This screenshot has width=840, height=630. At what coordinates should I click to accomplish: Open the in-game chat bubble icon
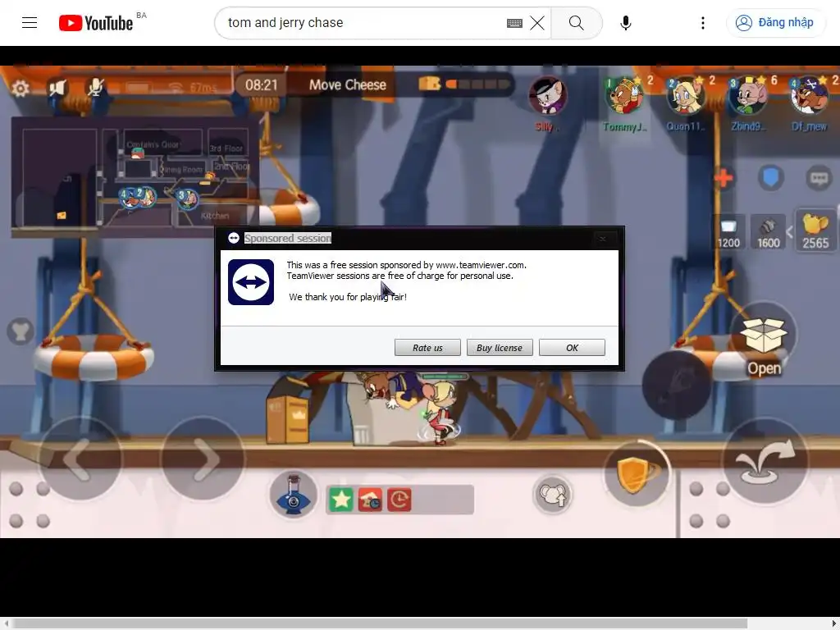pyautogui.click(x=819, y=178)
